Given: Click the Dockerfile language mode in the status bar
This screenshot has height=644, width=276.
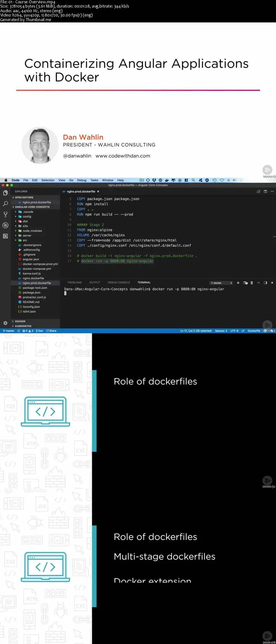Looking at the screenshot, I should point(254,331).
